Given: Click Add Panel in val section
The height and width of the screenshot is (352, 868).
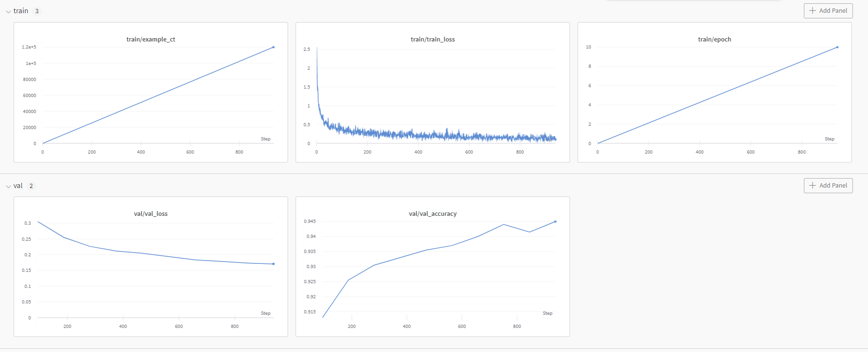Looking at the screenshot, I should (x=828, y=186).
